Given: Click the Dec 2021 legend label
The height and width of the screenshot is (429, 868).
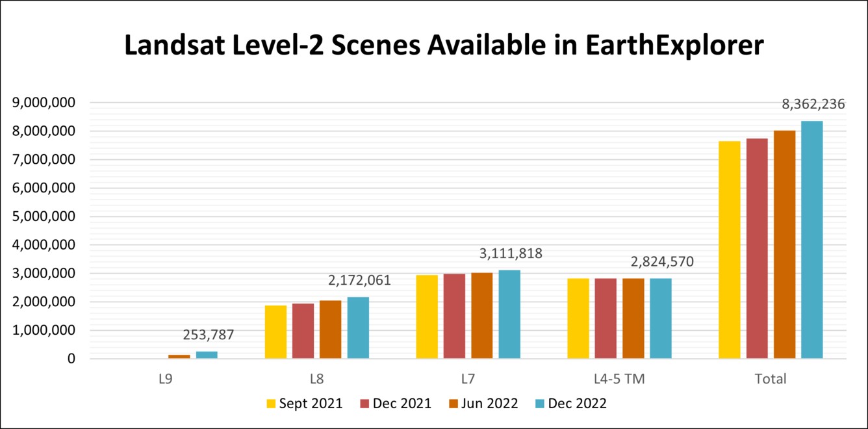Looking at the screenshot, I should 402,404.
